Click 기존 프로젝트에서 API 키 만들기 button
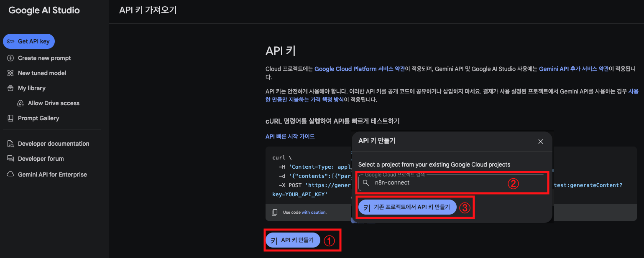644x258 pixels. pyautogui.click(x=407, y=207)
